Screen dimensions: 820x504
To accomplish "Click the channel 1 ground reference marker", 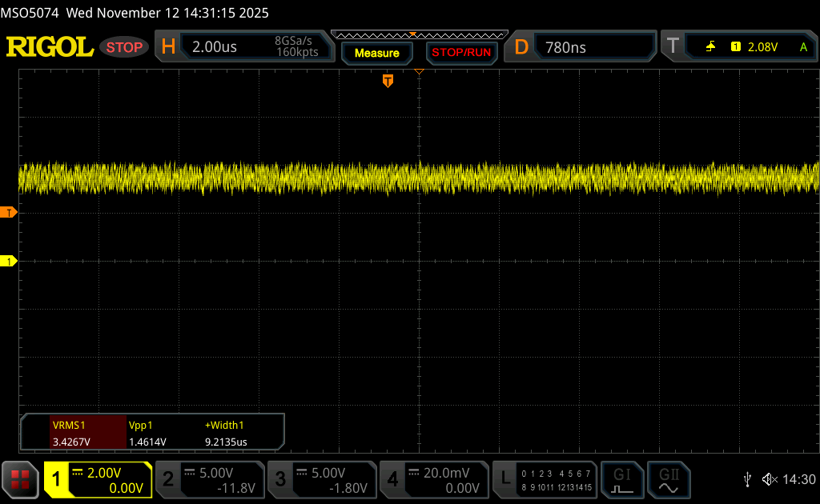I will point(9,262).
